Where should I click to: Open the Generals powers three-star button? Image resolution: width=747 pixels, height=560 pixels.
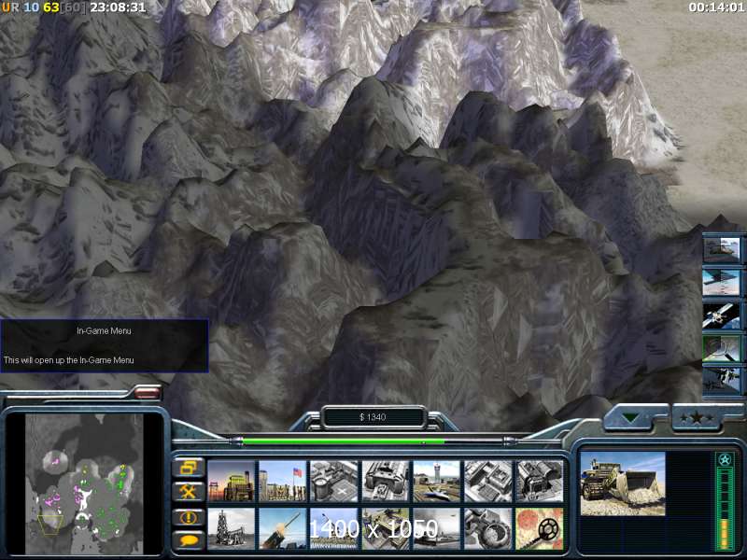point(697,417)
